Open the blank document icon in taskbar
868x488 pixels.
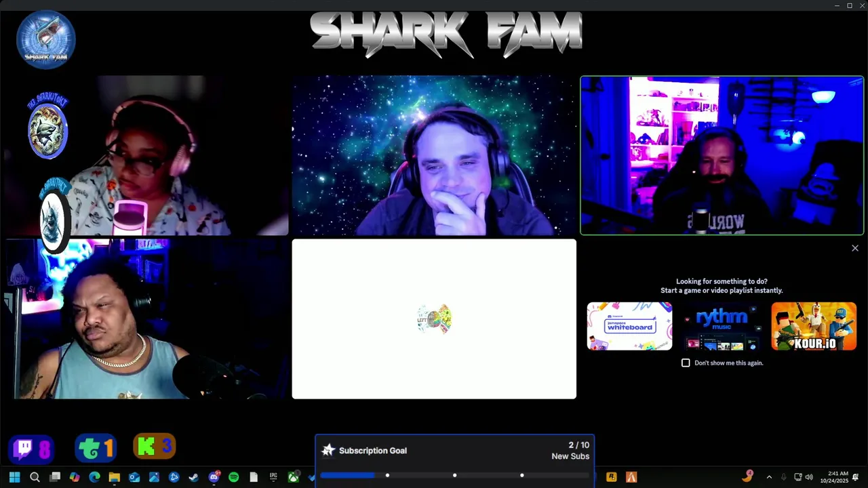click(254, 477)
